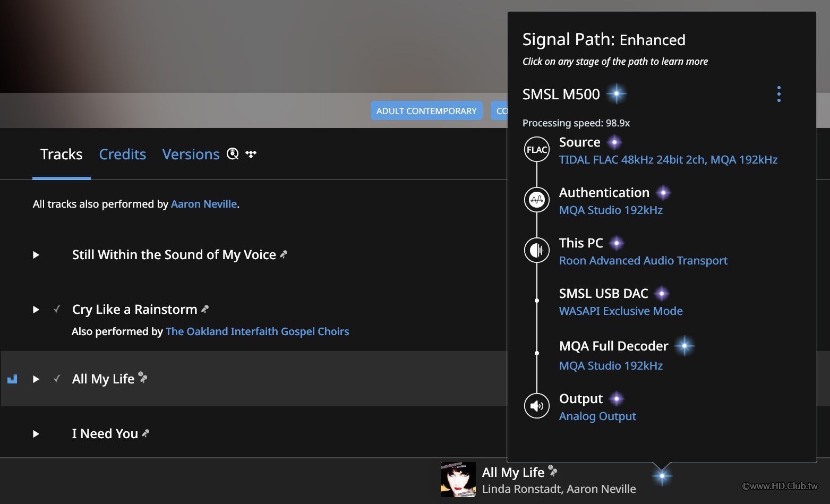Click the Adult Contemporary genre tag
Image resolution: width=830 pixels, height=504 pixels.
pos(426,111)
